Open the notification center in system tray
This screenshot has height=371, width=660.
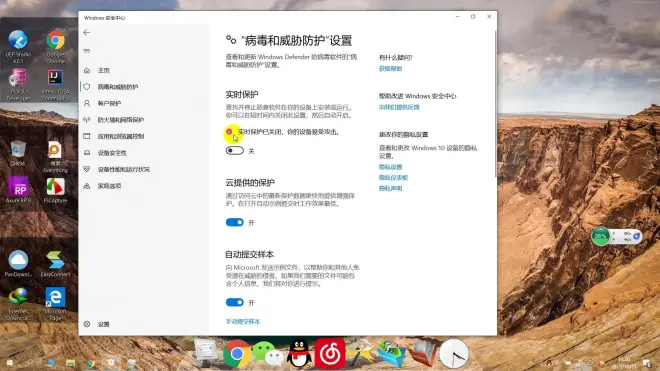click(x=647, y=363)
